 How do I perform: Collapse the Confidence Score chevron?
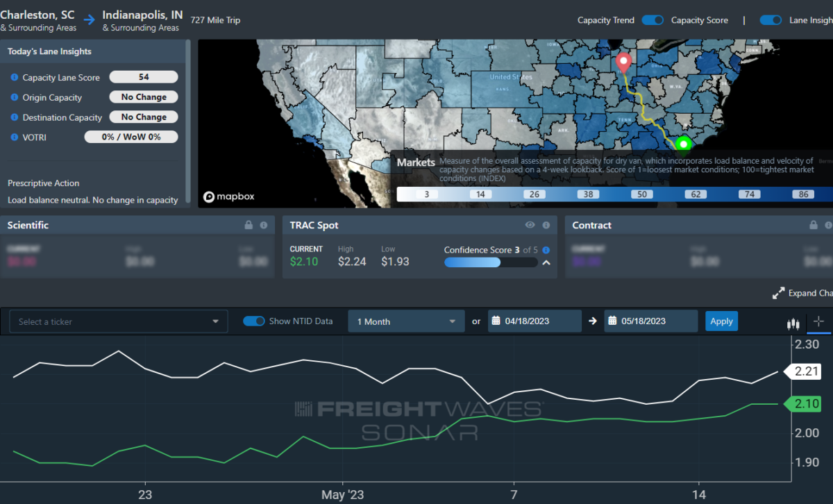546,263
